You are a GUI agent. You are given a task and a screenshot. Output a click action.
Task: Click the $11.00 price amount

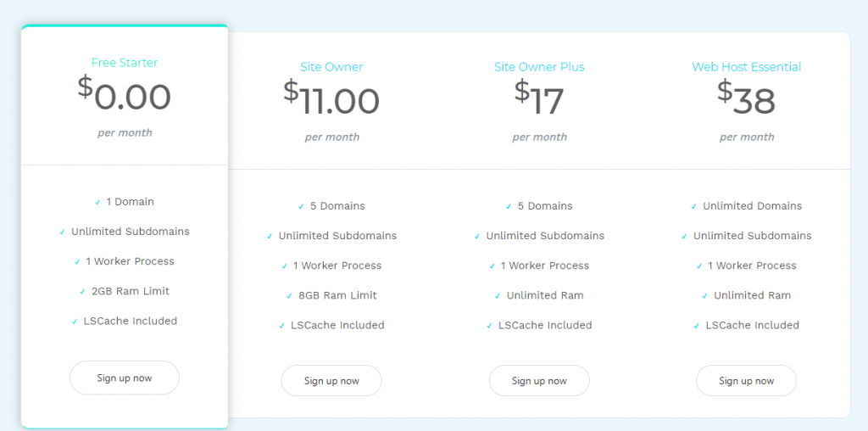(x=331, y=100)
